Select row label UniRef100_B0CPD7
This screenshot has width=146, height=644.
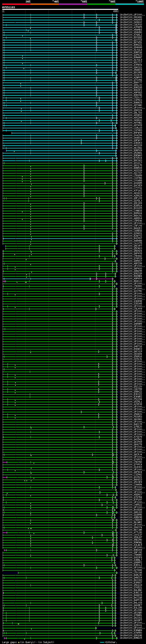(131, 238)
